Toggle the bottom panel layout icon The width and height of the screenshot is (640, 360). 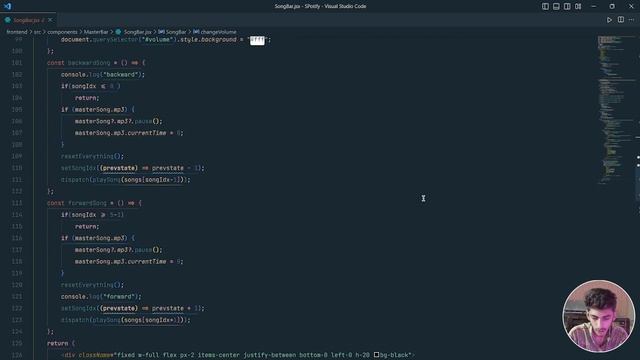tap(556, 6)
